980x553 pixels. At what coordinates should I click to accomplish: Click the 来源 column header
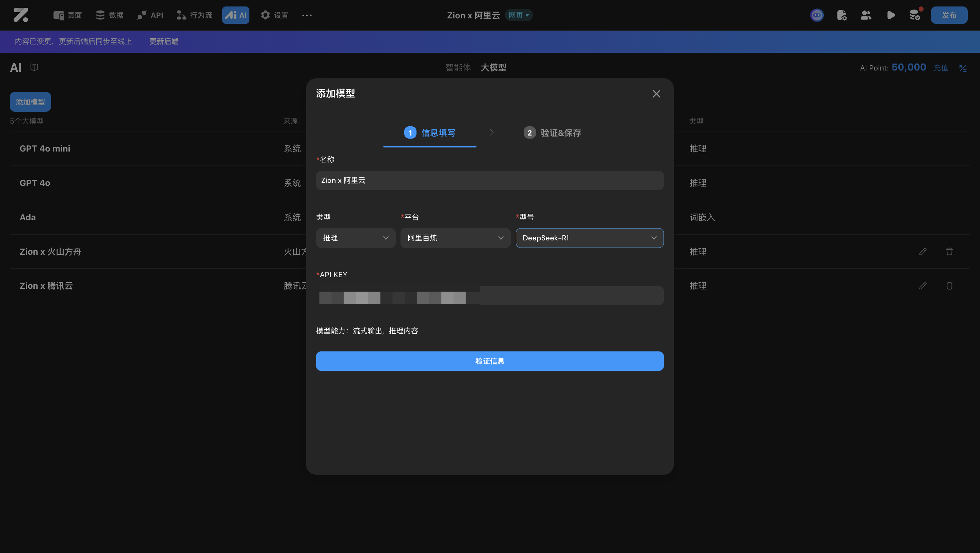[291, 121]
